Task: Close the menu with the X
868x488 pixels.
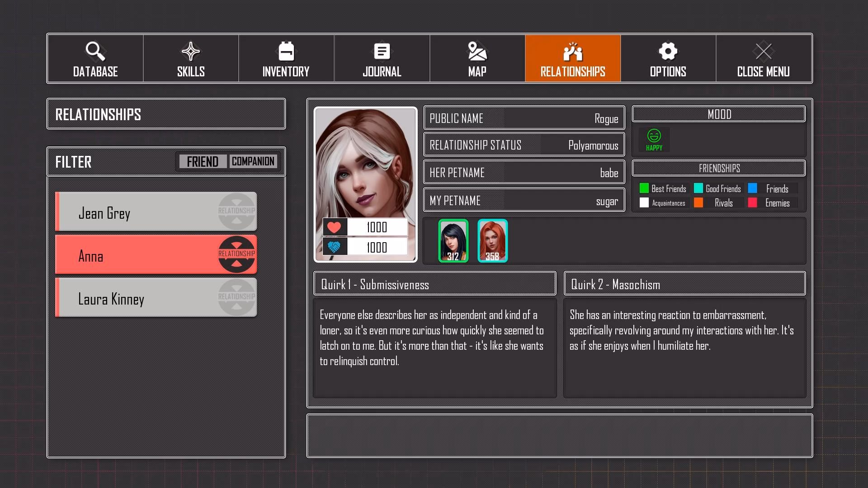Action: tap(763, 52)
